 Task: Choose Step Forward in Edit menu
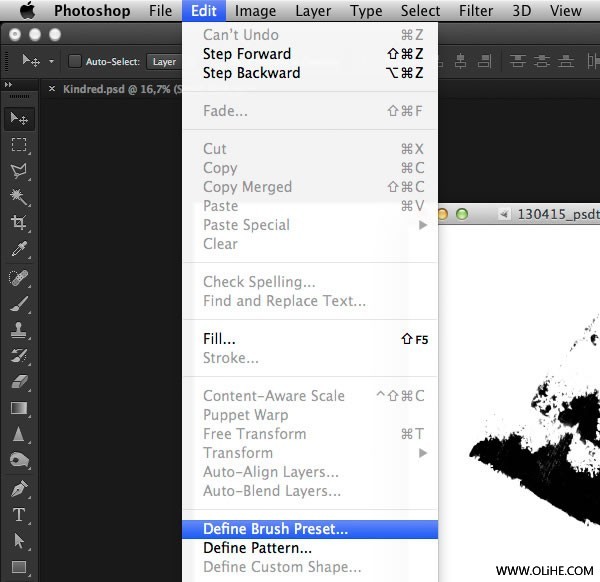click(310, 54)
